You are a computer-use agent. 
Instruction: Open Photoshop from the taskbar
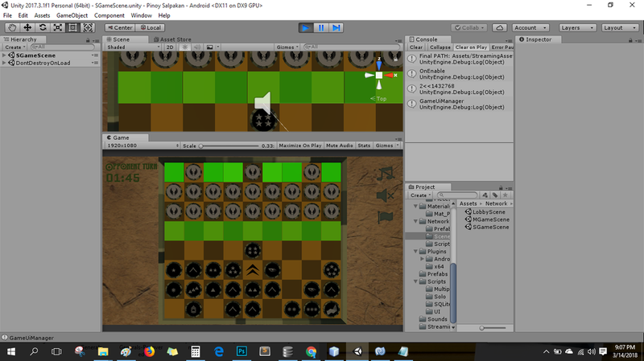coord(242,351)
